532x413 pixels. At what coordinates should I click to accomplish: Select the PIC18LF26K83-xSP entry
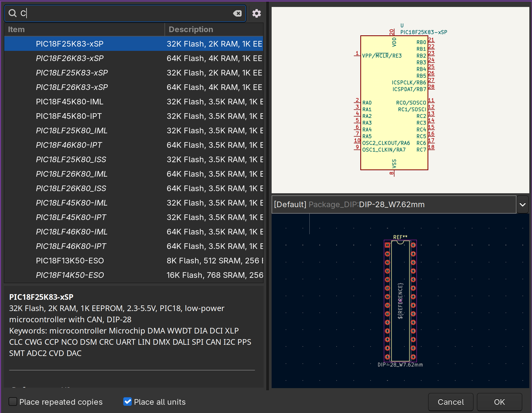[x=134, y=87]
